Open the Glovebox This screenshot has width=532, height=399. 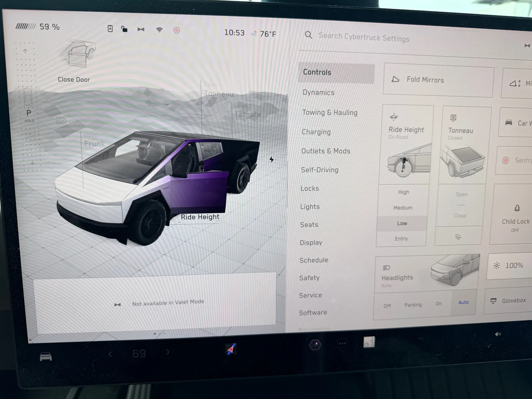(x=508, y=301)
